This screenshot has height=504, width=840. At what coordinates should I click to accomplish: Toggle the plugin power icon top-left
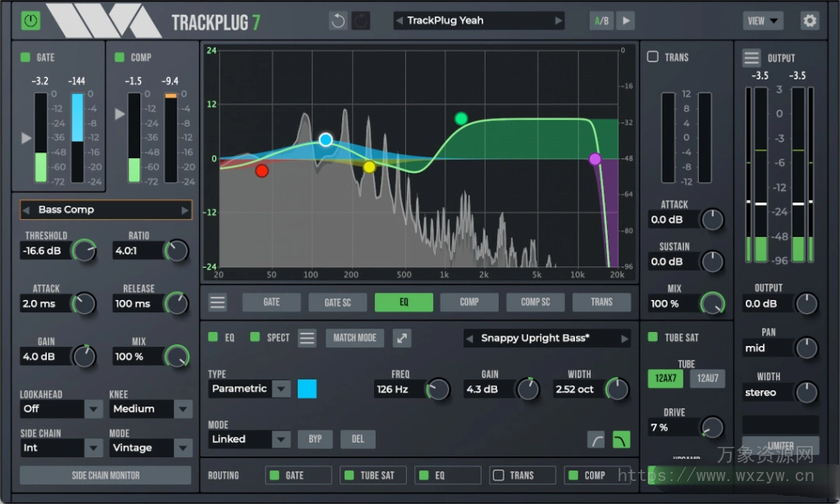pyautogui.click(x=32, y=21)
